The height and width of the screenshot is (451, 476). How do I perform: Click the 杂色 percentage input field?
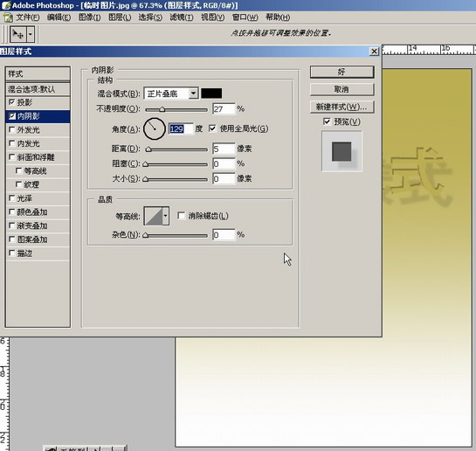(x=224, y=235)
